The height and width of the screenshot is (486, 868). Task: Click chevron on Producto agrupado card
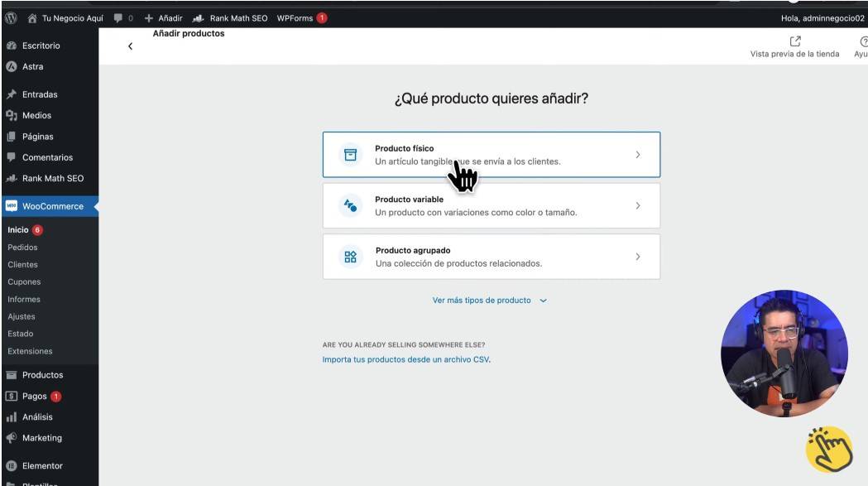[638, 257]
